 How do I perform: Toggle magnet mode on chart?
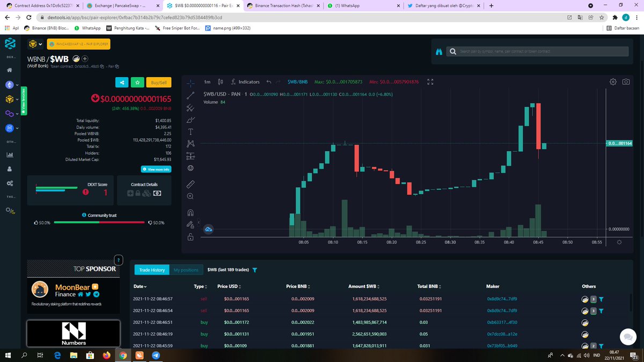pyautogui.click(x=191, y=212)
